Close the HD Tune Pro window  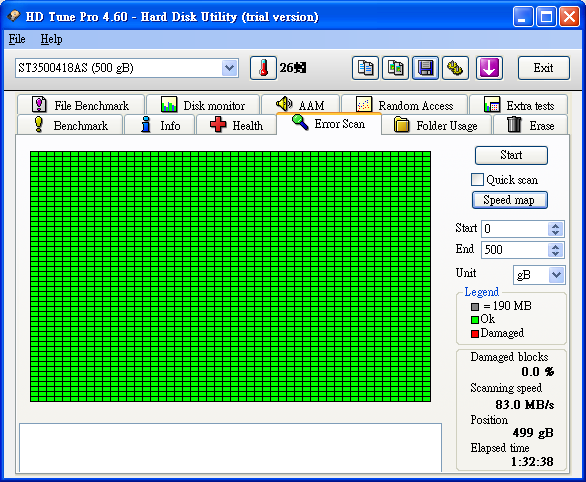point(569,16)
